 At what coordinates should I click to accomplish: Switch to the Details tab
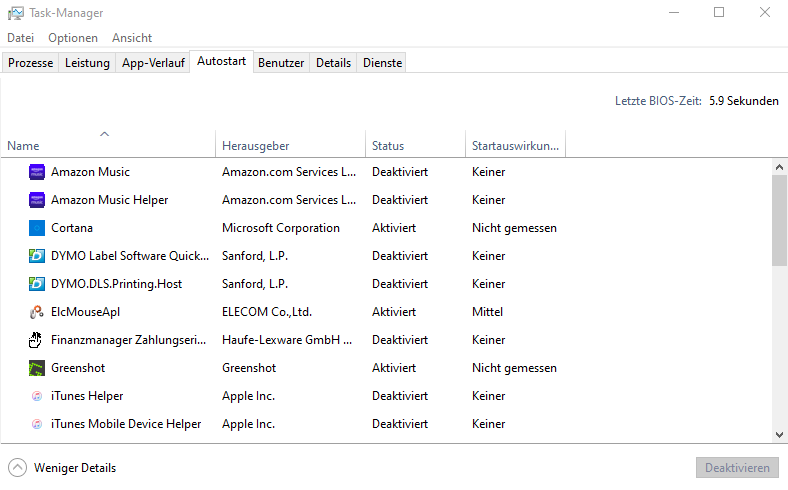[x=333, y=63]
